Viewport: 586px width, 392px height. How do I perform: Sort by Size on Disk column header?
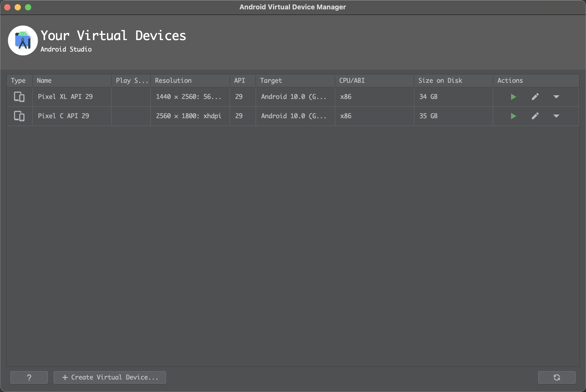454,81
